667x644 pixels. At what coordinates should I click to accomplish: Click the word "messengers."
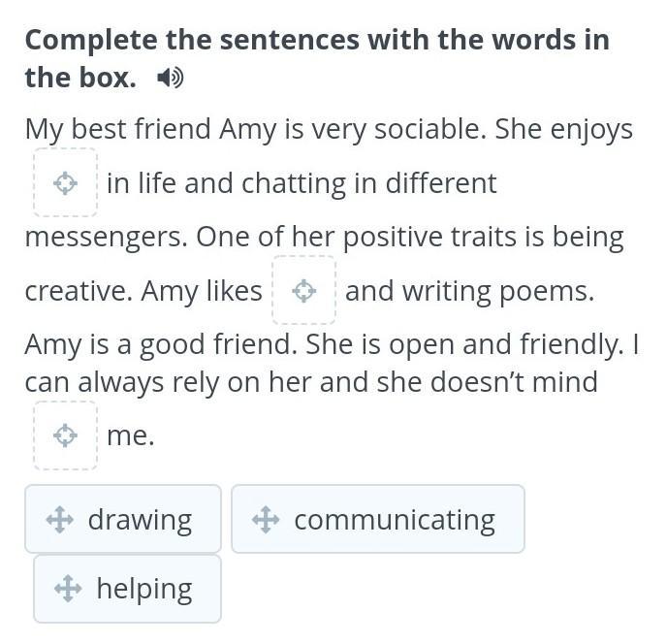click(107, 238)
